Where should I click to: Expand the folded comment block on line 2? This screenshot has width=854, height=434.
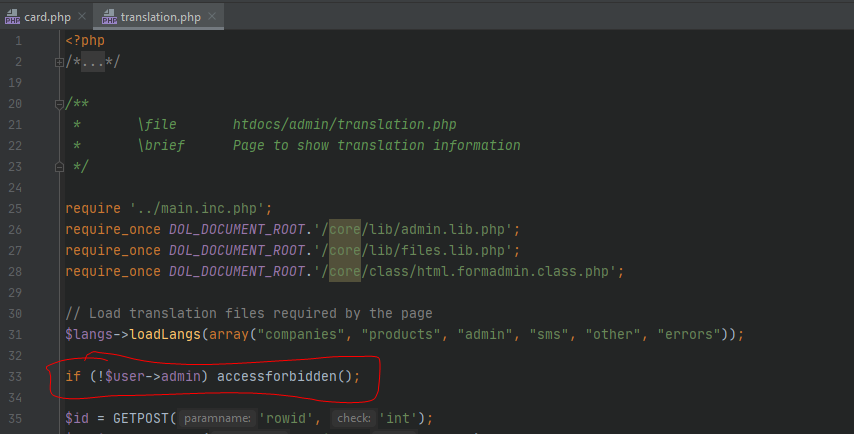[60, 62]
